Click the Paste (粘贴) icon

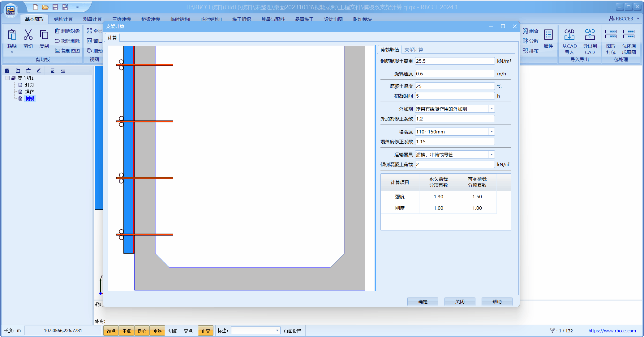click(12, 35)
